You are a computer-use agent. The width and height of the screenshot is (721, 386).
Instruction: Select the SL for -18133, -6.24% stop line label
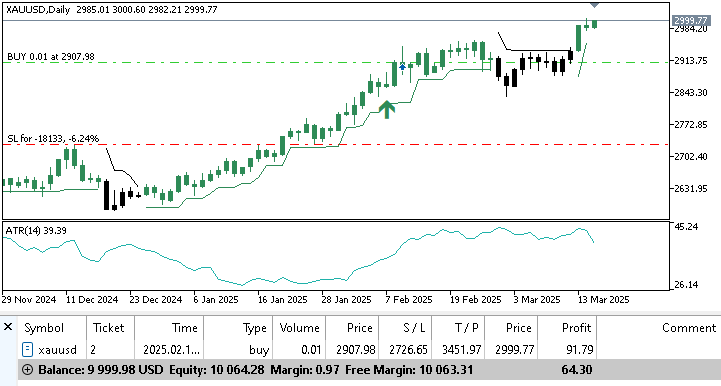click(53, 138)
